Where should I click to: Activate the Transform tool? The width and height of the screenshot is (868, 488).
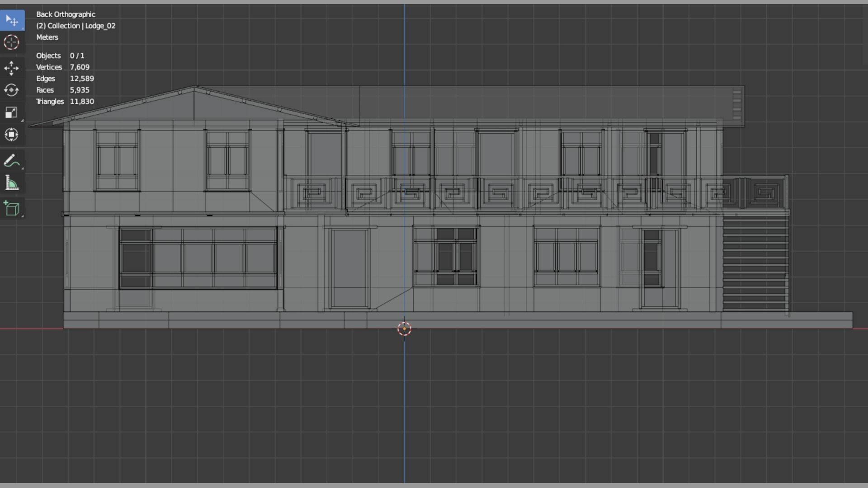12,135
